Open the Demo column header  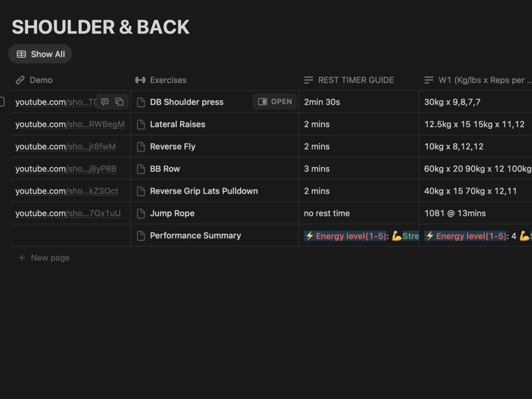[x=70, y=80]
